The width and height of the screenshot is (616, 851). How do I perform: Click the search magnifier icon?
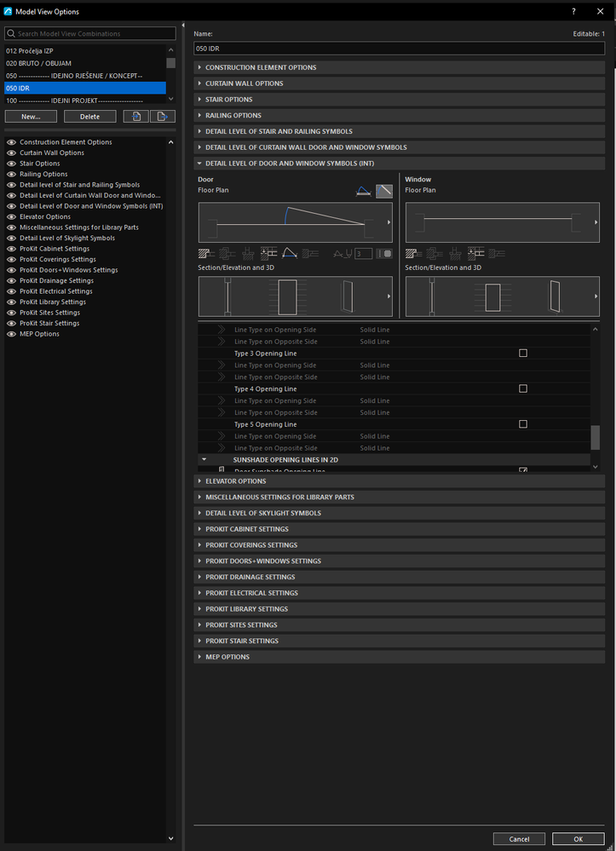(x=11, y=34)
